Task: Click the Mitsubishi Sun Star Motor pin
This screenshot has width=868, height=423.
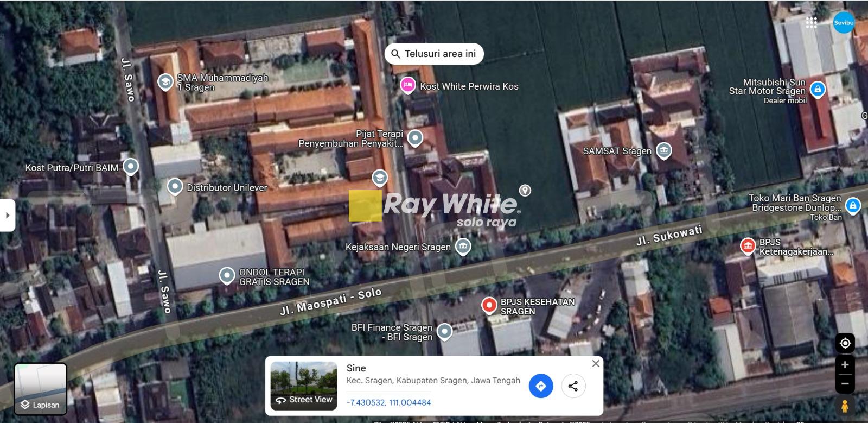Action: (818, 90)
